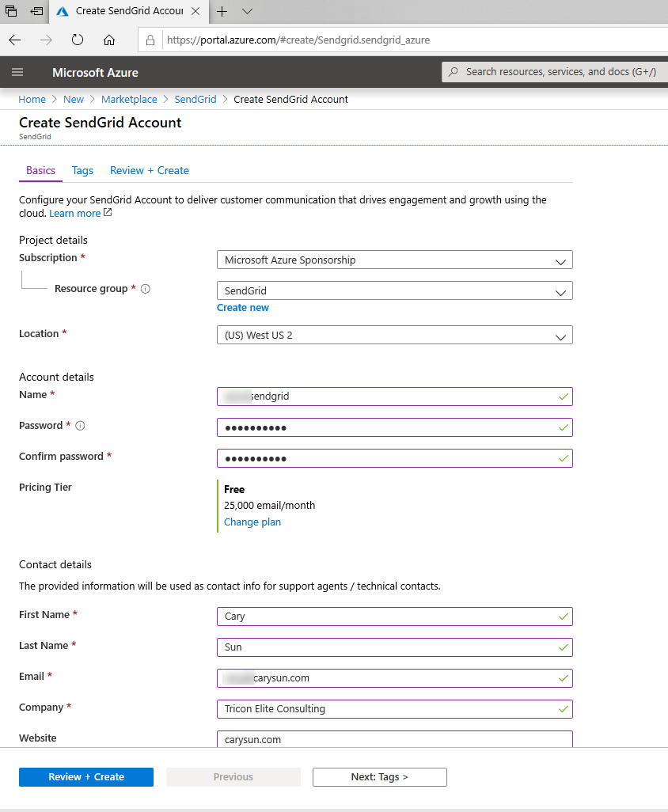Go to New in the breadcrumb

[x=74, y=100]
